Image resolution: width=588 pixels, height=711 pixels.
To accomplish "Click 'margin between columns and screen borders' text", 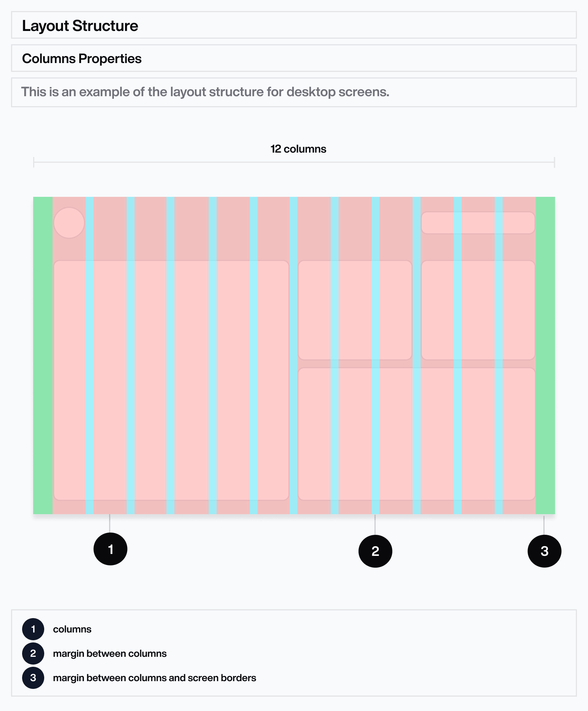I will tap(154, 678).
